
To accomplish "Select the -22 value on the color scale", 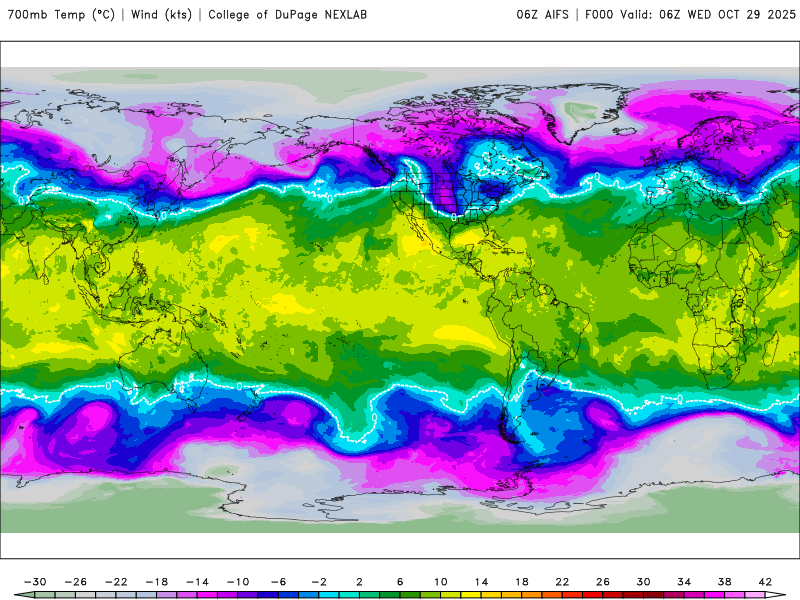I will tap(116, 582).
